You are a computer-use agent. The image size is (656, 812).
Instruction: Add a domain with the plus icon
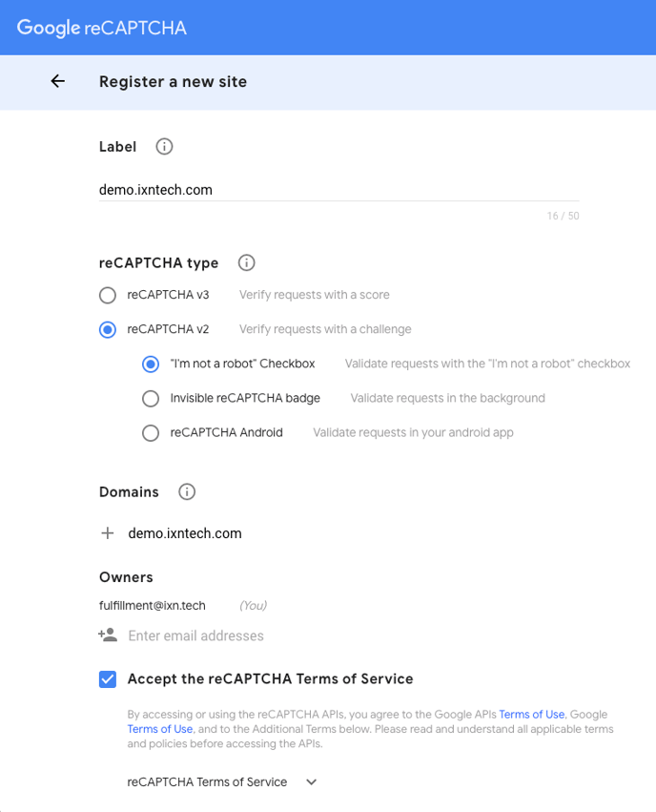108,532
